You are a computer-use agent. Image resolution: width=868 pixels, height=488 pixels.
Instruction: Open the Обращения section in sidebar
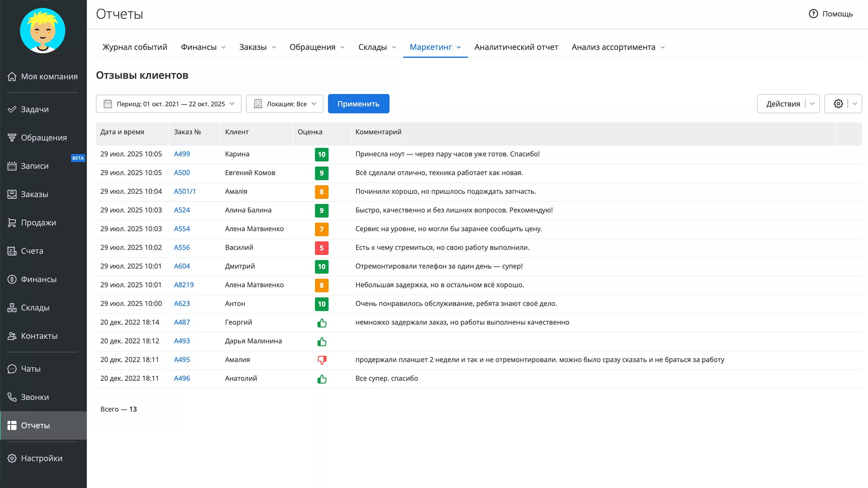(43, 137)
